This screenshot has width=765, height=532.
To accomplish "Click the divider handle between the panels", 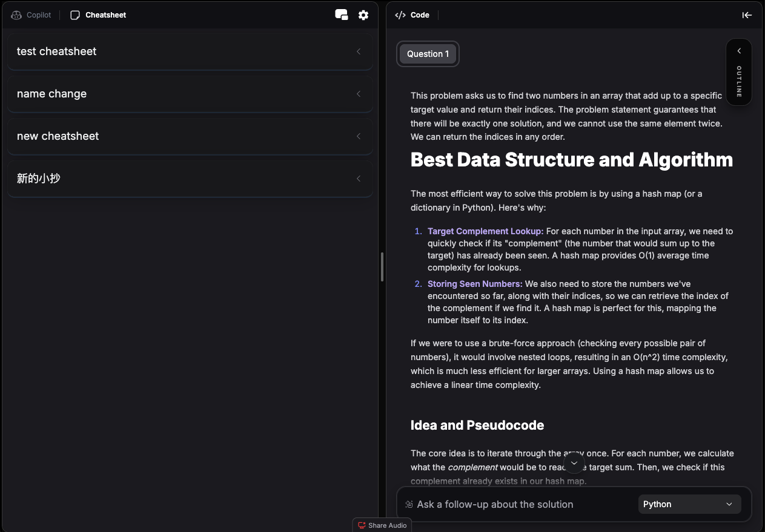I will 382,266.
